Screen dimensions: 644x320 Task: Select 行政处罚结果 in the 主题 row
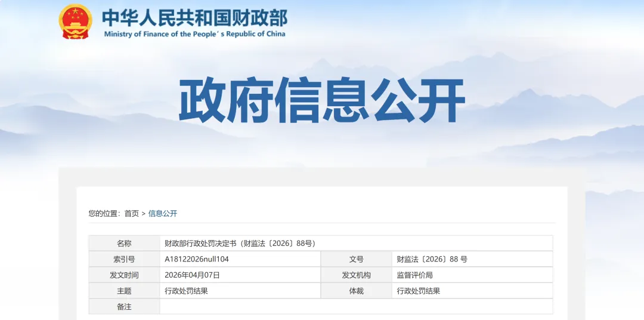point(186,291)
